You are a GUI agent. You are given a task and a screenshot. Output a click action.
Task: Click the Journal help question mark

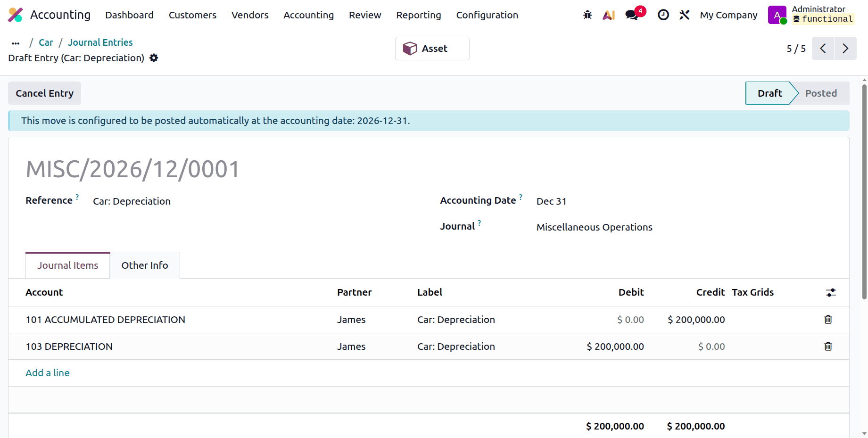479,223
